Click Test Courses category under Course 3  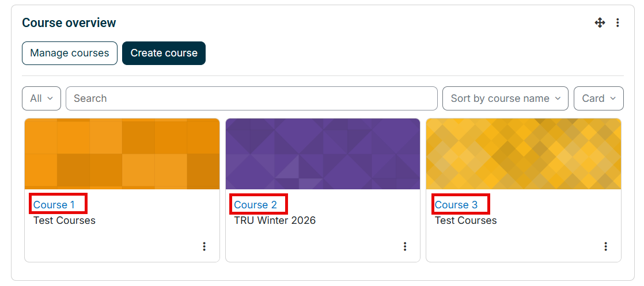(x=466, y=220)
